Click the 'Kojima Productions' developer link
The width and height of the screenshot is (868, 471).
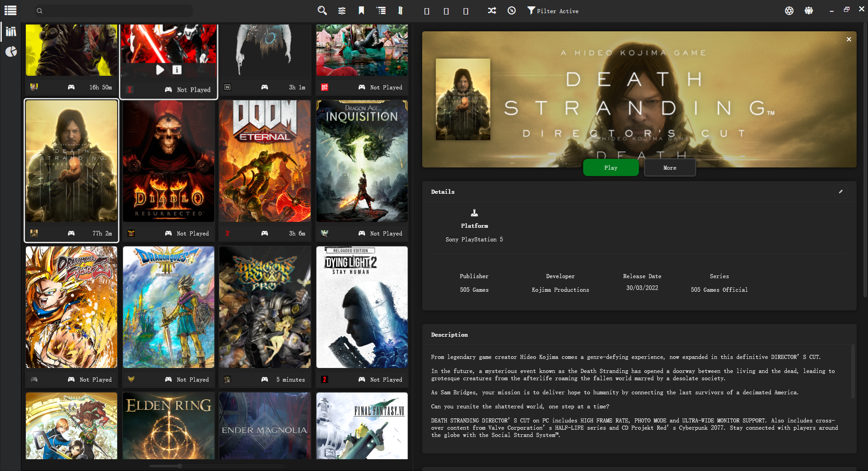click(x=561, y=289)
